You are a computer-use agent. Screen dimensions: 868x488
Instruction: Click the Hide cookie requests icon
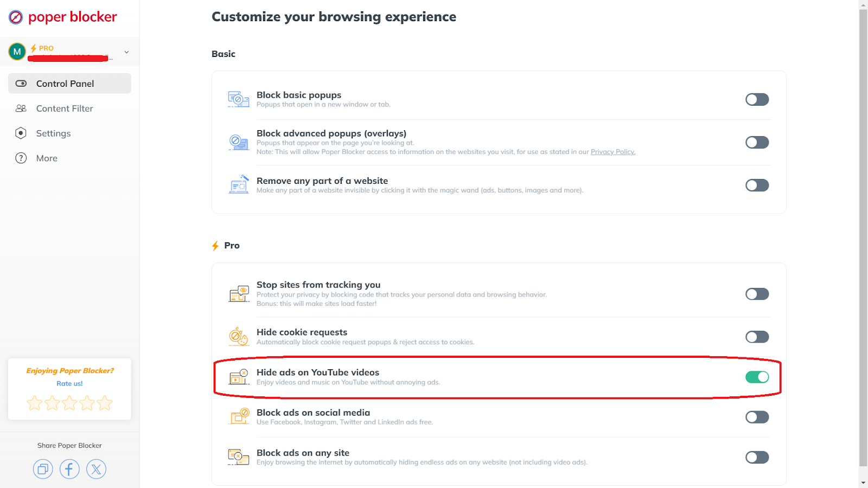(238, 337)
